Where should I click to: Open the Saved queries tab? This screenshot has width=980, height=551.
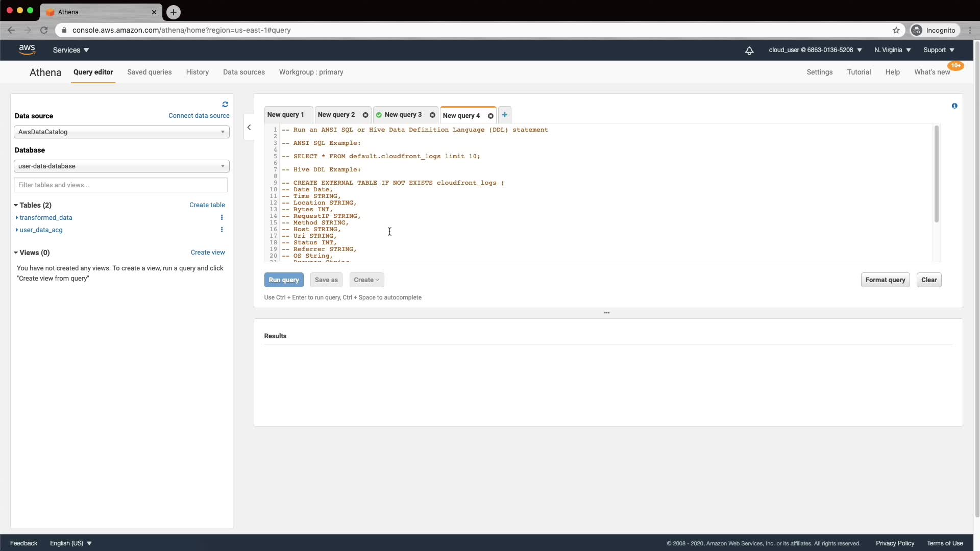(x=149, y=72)
